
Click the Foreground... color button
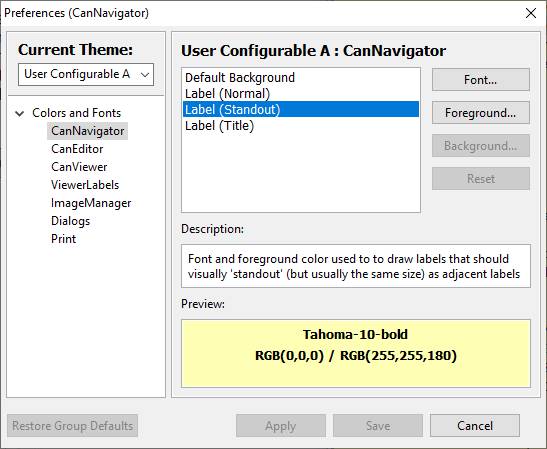[481, 113]
